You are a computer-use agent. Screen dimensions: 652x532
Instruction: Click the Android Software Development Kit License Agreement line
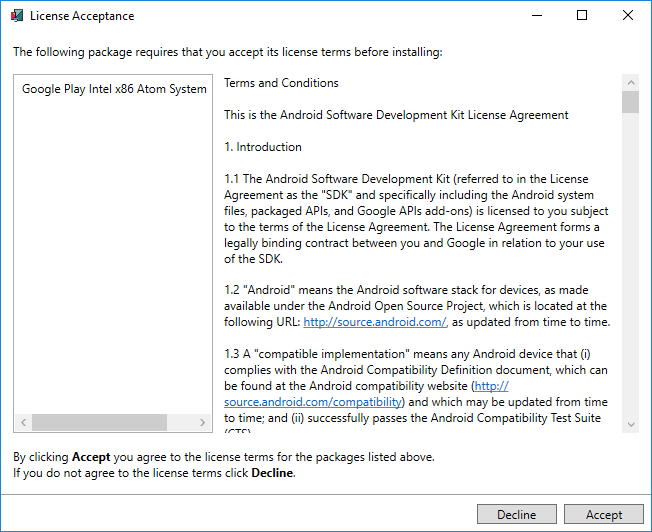pos(396,115)
